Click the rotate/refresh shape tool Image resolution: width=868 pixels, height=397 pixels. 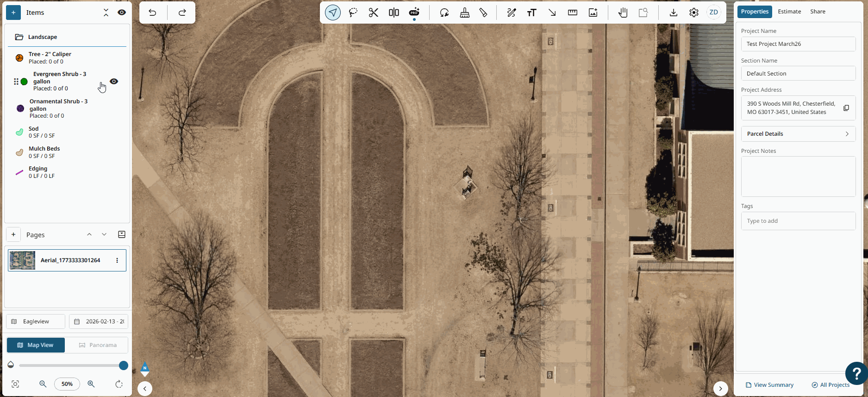(x=444, y=13)
